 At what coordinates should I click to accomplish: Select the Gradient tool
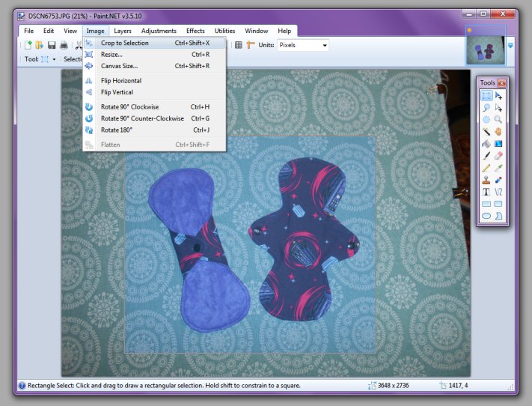(x=498, y=143)
